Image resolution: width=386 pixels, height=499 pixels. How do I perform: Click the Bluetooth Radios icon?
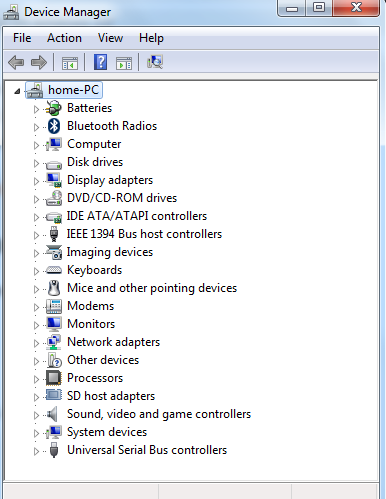54,126
